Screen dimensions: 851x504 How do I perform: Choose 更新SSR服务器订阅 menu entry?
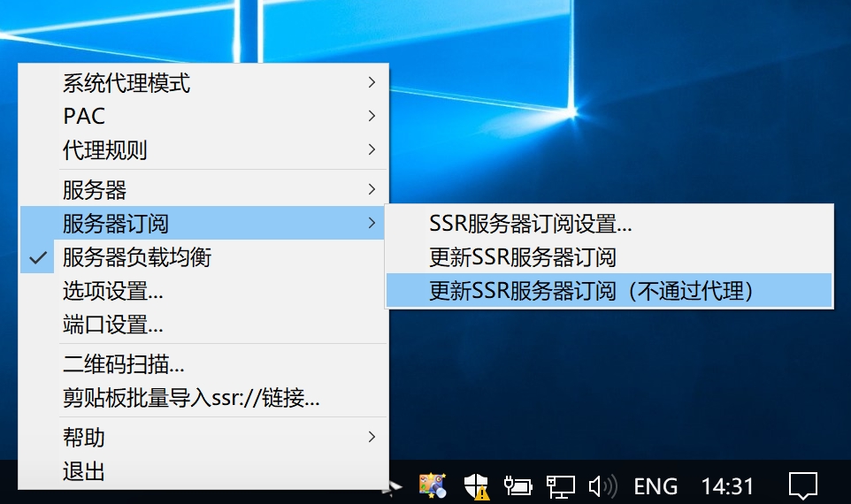click(522, 257)
